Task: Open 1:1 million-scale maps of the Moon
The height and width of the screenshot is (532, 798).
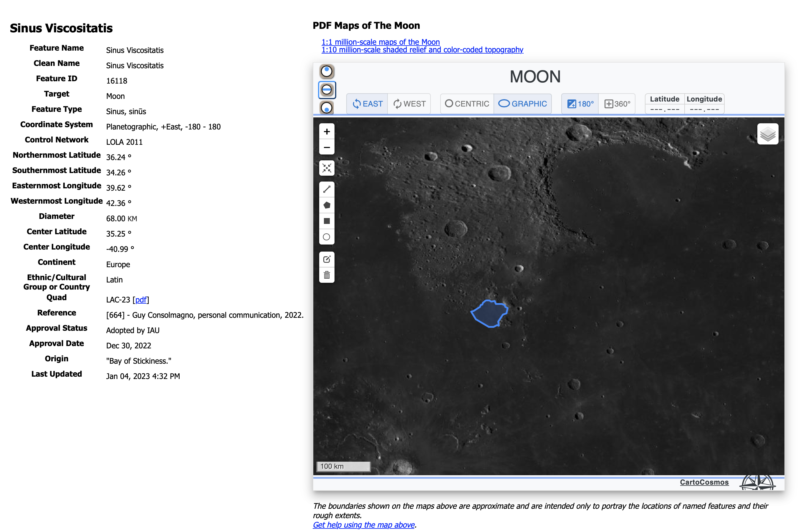Action: (380, 42)
